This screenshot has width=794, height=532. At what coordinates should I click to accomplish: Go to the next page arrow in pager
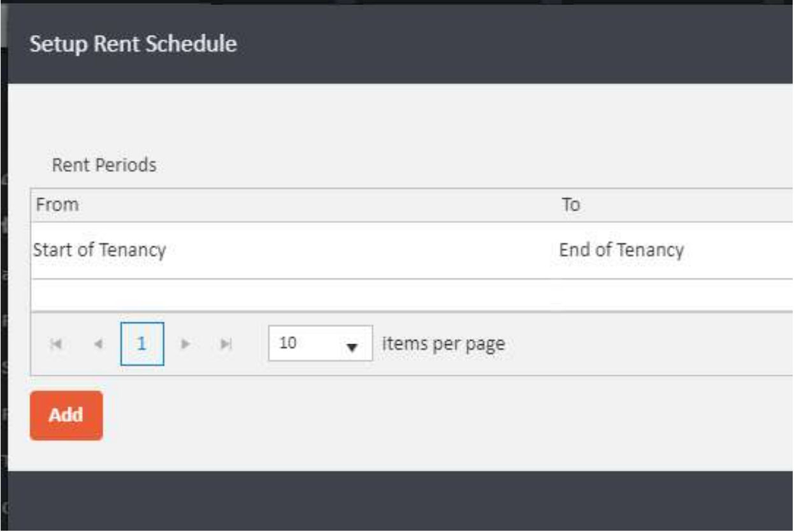point(185,344)
